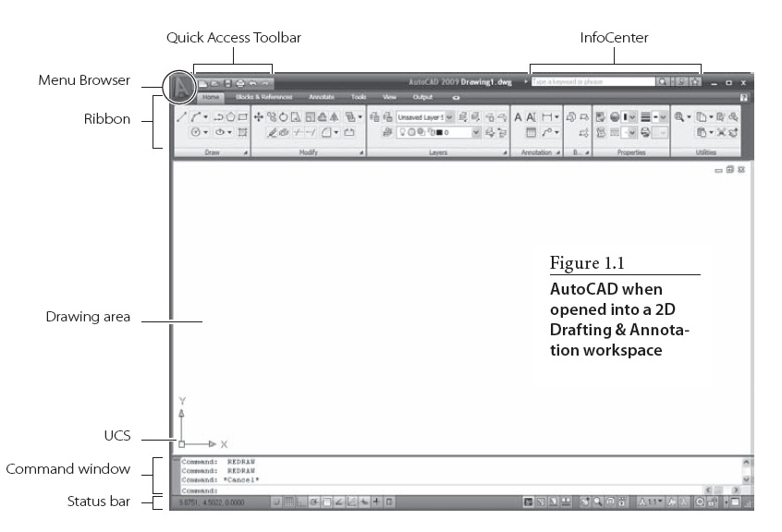
Task: Select the Rotate tool in Modify panel
Action: pyautogui.click(x=284, y=116)
